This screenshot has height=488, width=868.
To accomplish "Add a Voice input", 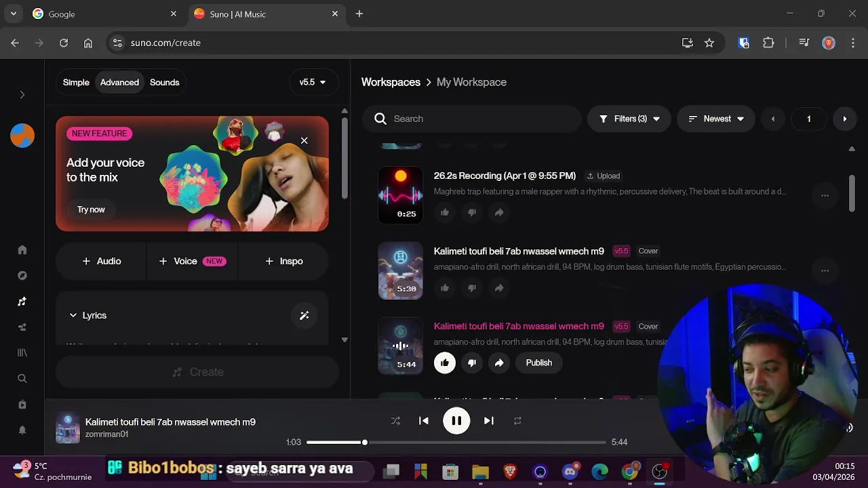I will pyautogui.click(x=192, y=261).
